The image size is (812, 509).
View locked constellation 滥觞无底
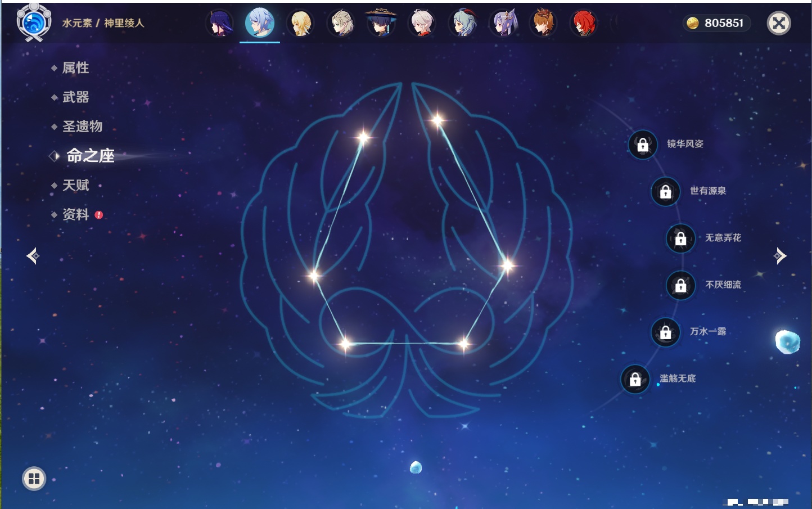(x=635, y=379)
